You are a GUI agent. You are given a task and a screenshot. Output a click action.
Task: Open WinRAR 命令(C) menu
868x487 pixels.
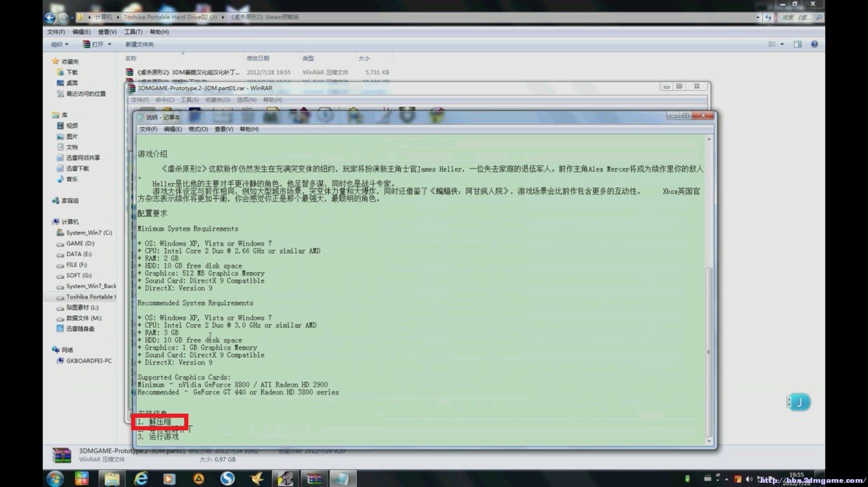click(164, 99)
